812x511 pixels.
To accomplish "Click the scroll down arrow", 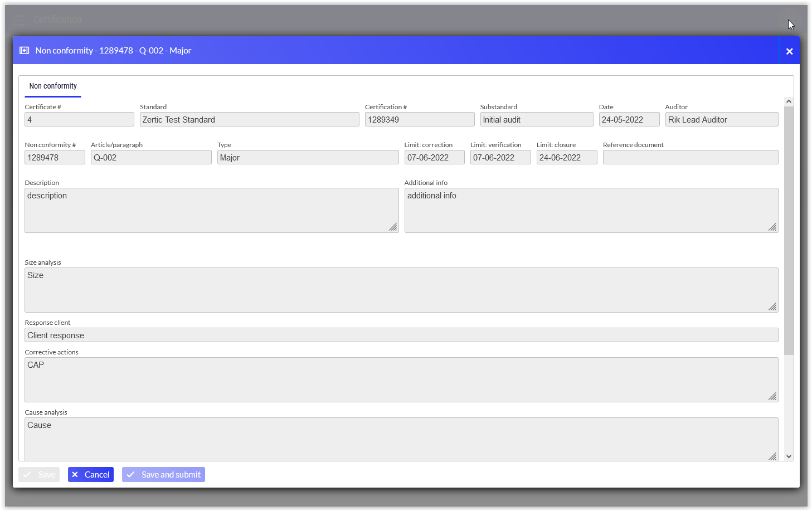I will pyautogui.click(x=789, y=456).
